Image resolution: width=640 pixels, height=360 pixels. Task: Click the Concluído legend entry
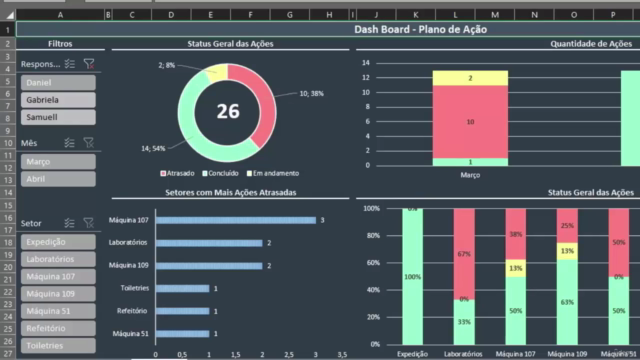tap(220, 173)
